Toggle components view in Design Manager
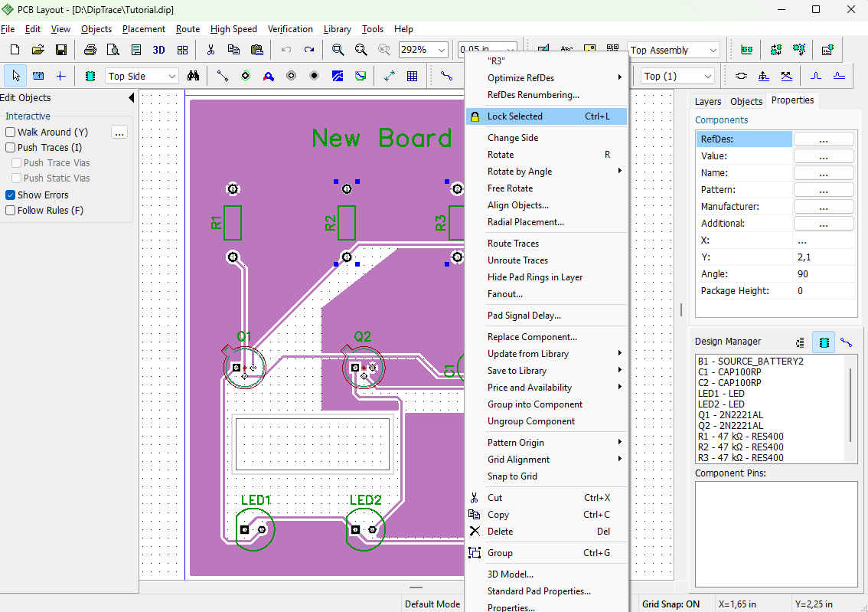The width and height of the screenshot is (868, 612). pos(823,342)
